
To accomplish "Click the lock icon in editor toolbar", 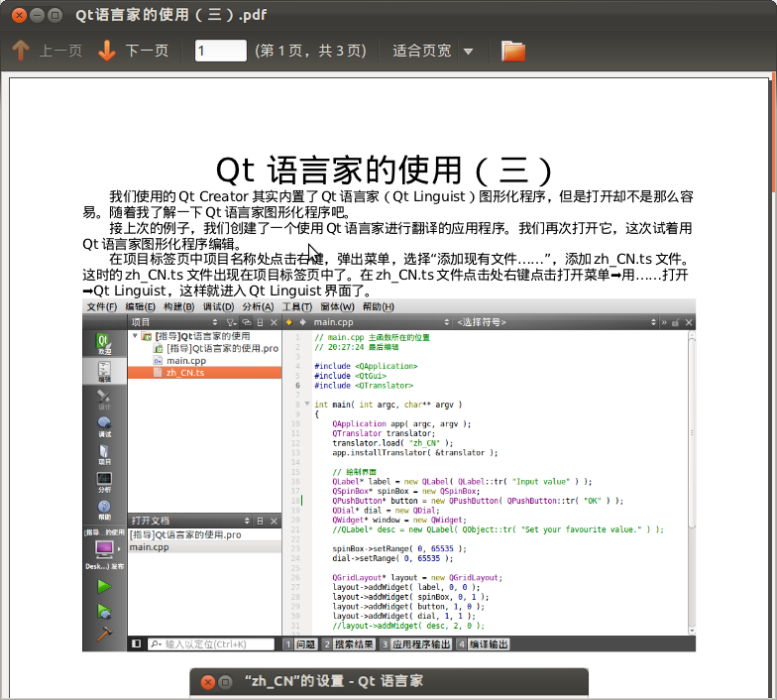I will point(676,323).
